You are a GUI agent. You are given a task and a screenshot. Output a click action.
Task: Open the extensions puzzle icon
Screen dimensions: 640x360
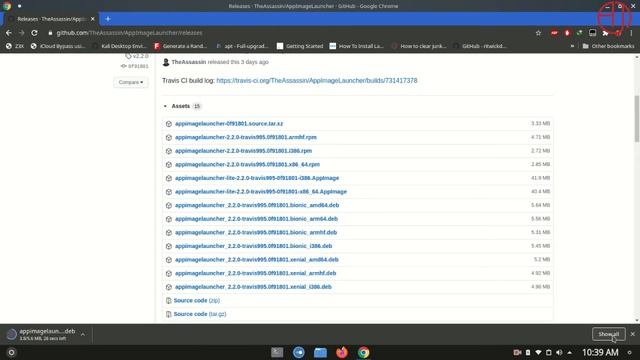605,33
